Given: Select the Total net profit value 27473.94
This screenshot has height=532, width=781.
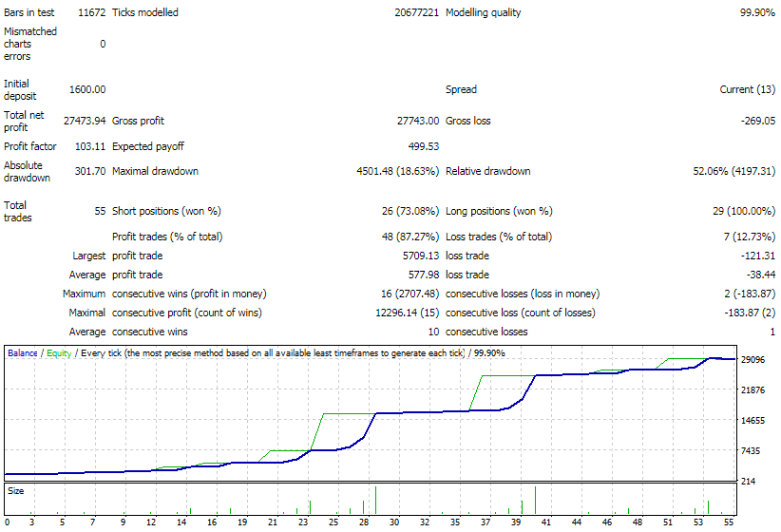Looking at the screenshot, I should tap(84, 122).
